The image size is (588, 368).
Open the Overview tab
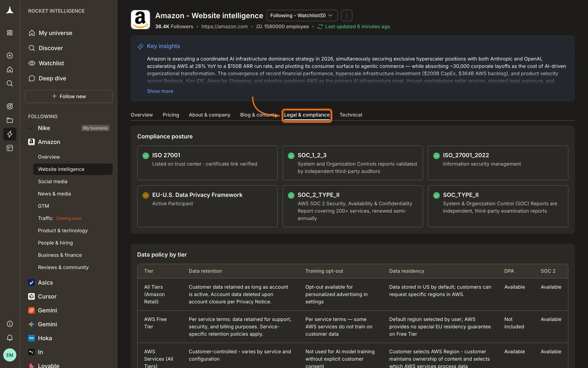click(x=142, y=115)
